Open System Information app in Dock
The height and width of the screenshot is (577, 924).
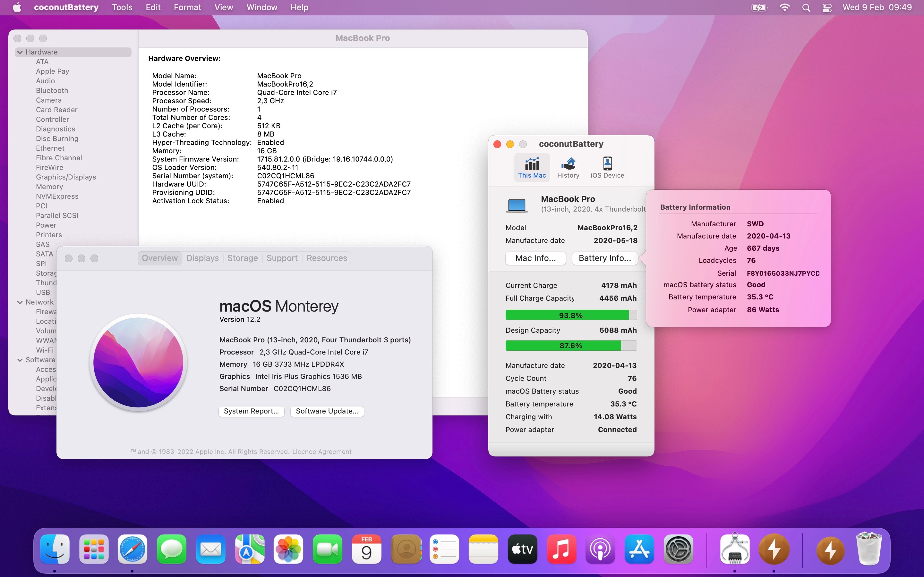click(734, 549)
